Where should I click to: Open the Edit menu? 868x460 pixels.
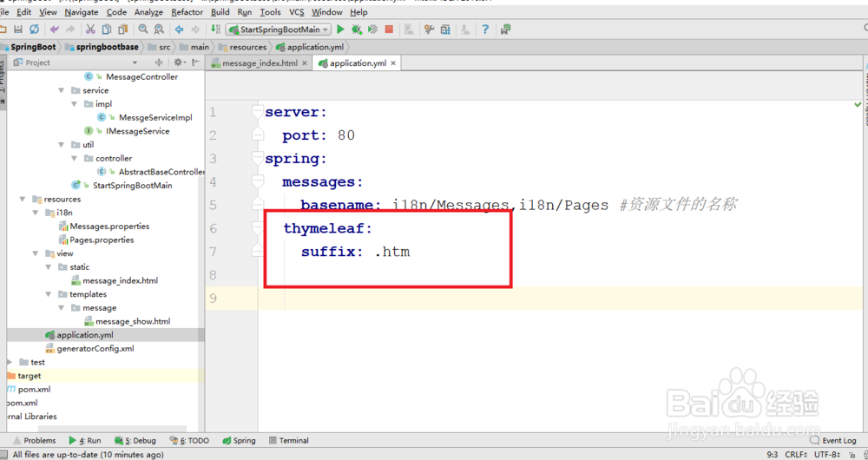point(23,11)
